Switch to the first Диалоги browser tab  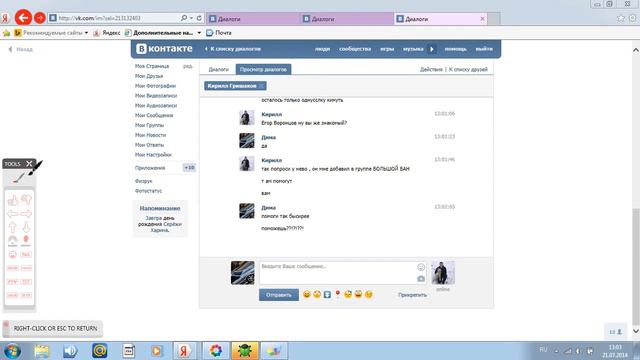click(253, 19)
